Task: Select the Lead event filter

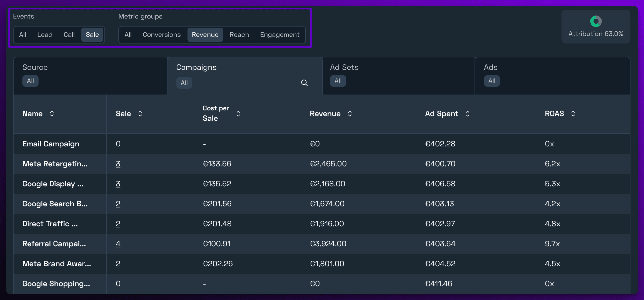Action: pyautogui.click(x=45, y=35)
